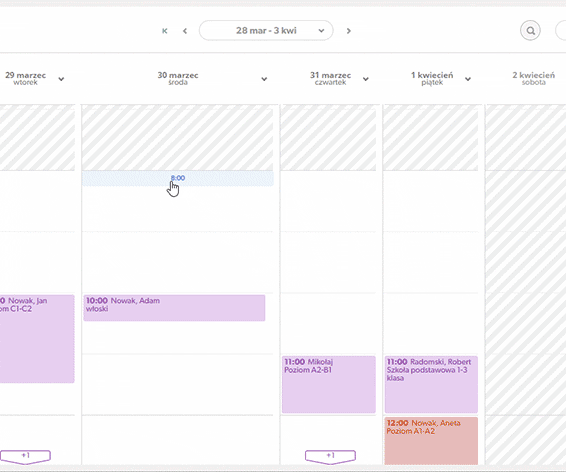Open the search magnifier icon
The width and height of the screenshot is (566, 472).
click(x=530, y=31)
